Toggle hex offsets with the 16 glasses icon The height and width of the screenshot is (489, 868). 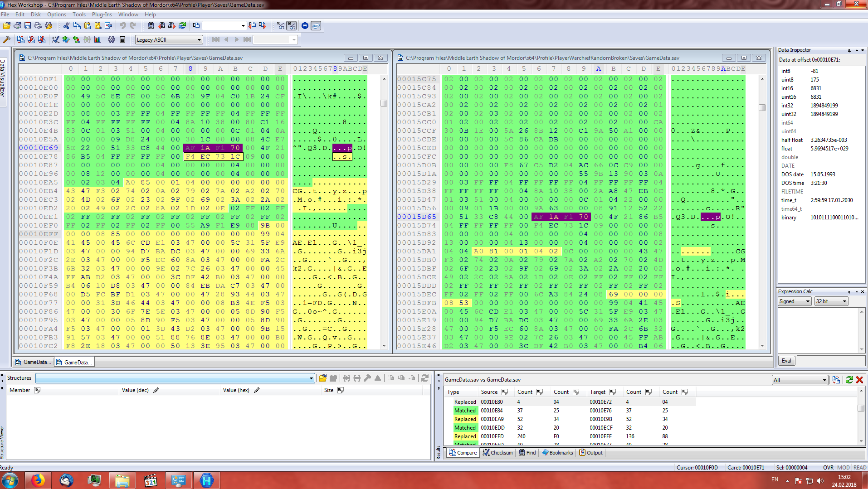click(292, 26)
